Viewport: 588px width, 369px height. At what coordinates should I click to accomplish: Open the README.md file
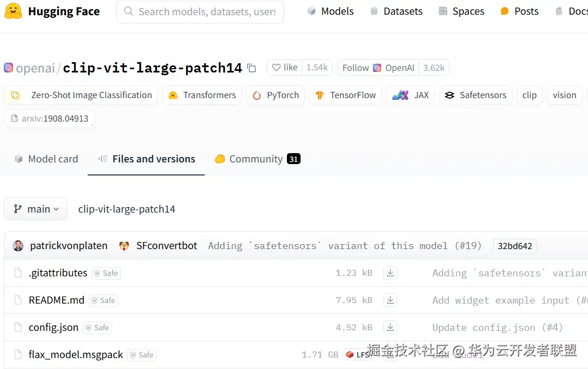point(56,300)
